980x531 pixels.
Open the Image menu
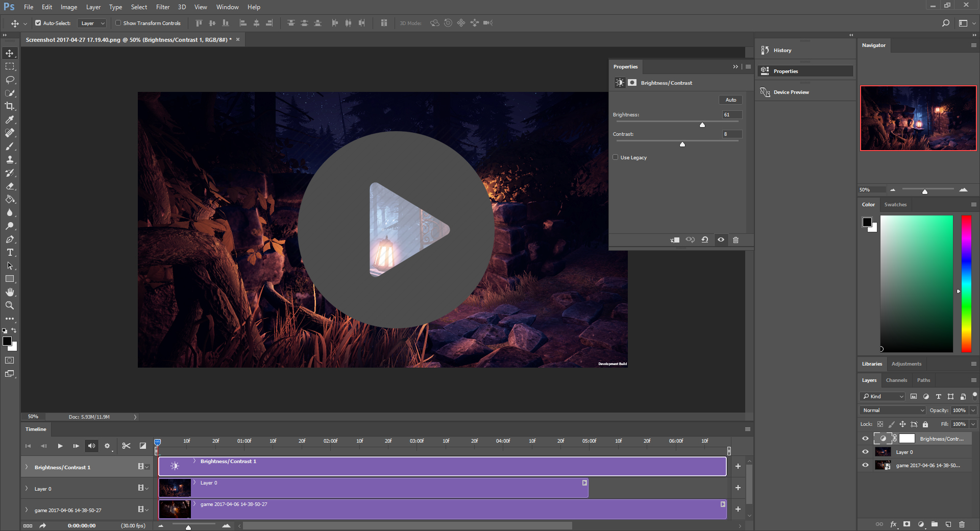pos(69,7)
